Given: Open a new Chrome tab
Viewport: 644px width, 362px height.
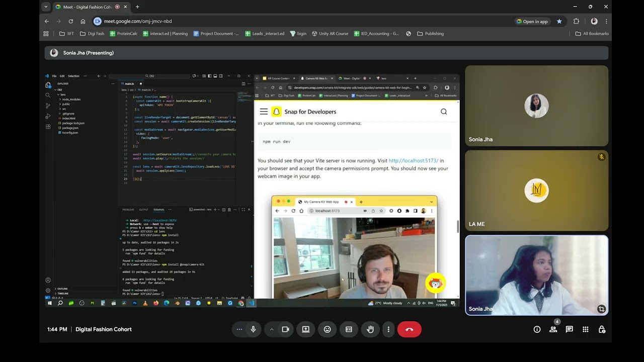Looking at the screenshot, I should (x=137, y=7).
